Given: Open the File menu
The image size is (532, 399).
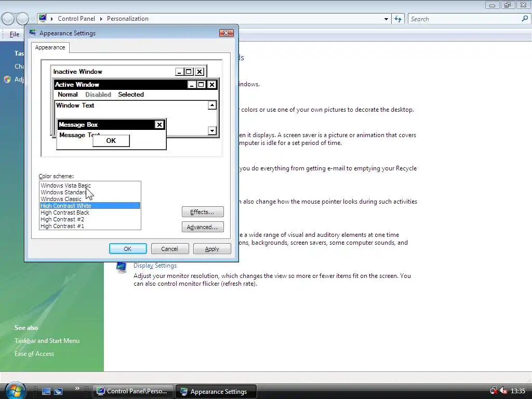Looking at the screenshot, I should 14,34.
